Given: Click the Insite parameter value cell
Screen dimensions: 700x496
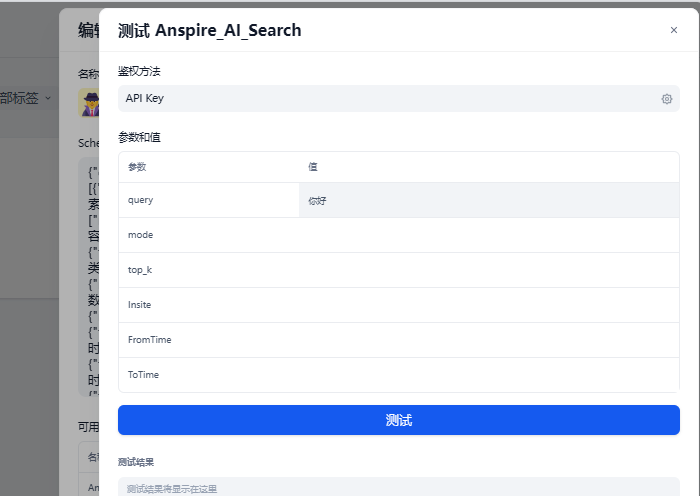Looking at the screenshot, I should [x=489, y=305].
